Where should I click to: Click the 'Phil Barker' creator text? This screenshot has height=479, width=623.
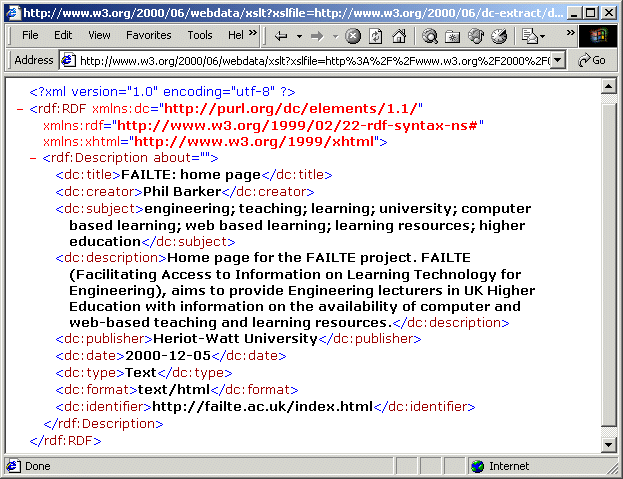(x=182, y=192)
